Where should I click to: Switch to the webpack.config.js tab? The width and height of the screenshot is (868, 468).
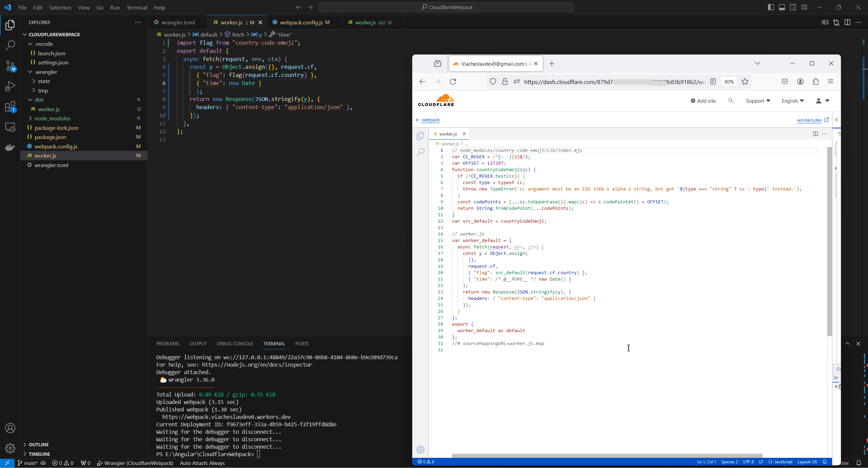tap(301, 22)
